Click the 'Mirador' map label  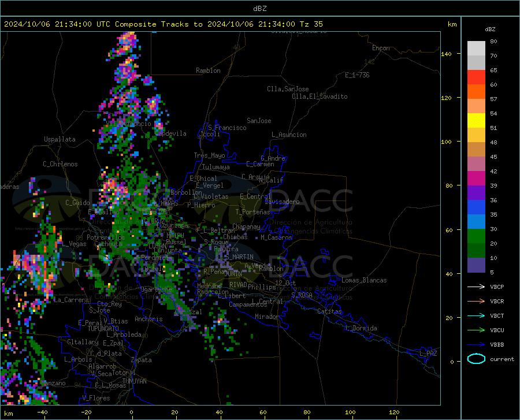pos(267,317)
